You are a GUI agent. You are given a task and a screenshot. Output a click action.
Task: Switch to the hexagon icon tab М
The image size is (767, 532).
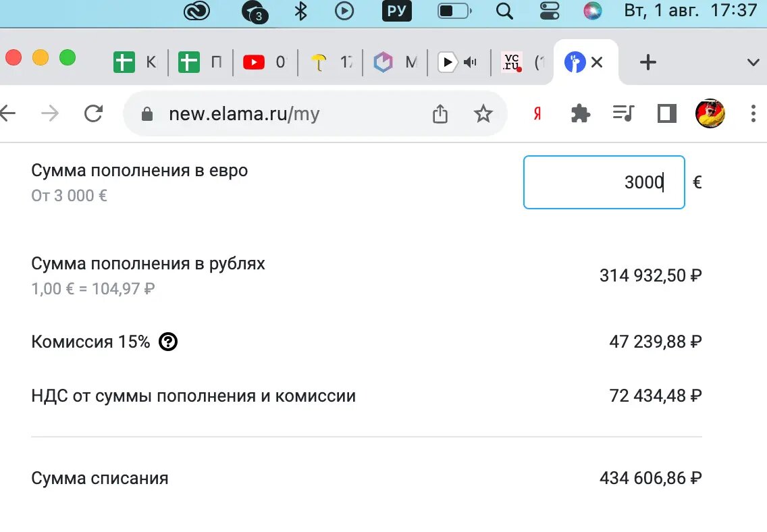[395, 62]
